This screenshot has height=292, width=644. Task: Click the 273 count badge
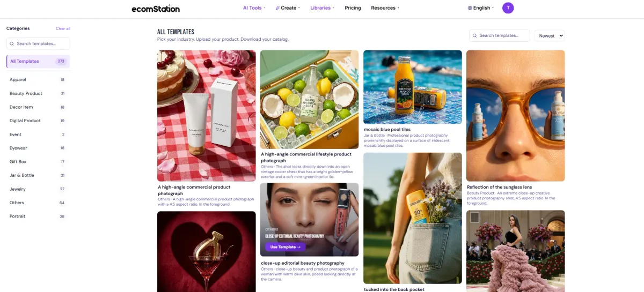click(x=61, y=61)
